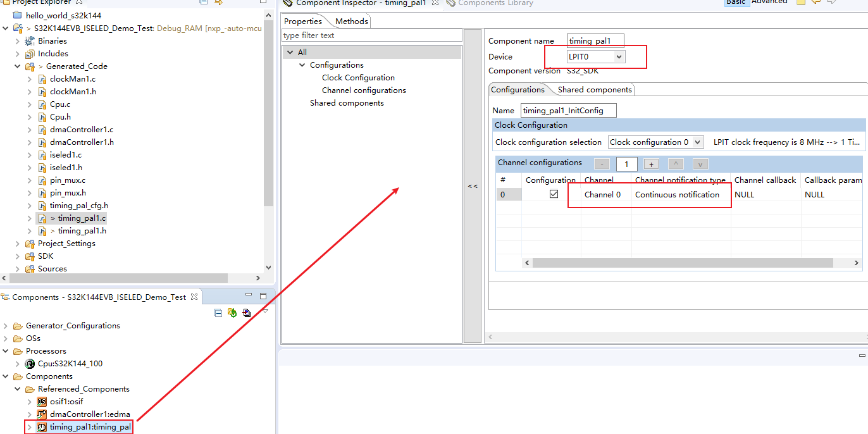Select timing_pal1.h in Project Explorer
The height and width of the screenshot is (434, 868).
(82, 231)
